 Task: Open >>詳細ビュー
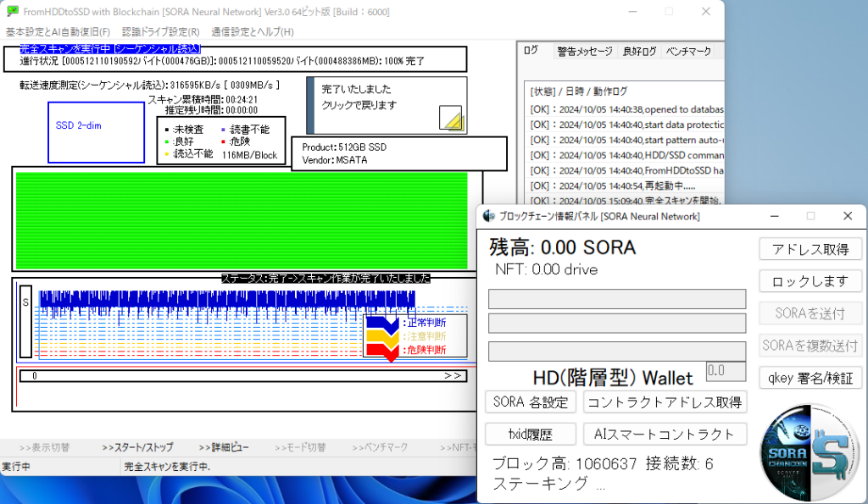pyautogui.click(x=224, y=447)
